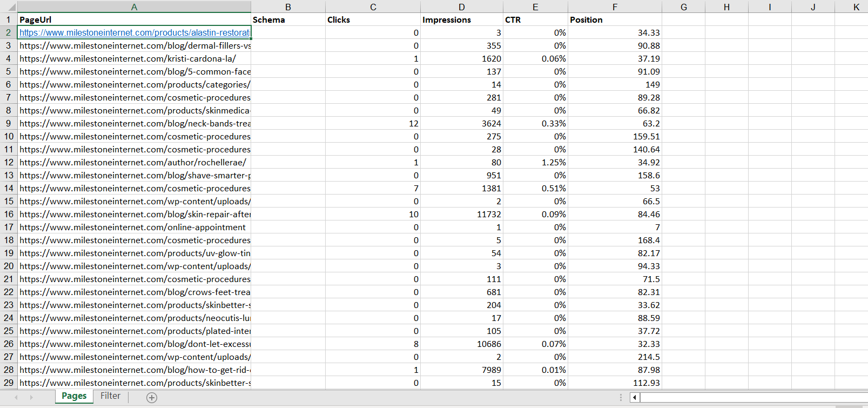Click horizontal scrollbar left arrow
The image size is (868, 408).
(635, 398)
